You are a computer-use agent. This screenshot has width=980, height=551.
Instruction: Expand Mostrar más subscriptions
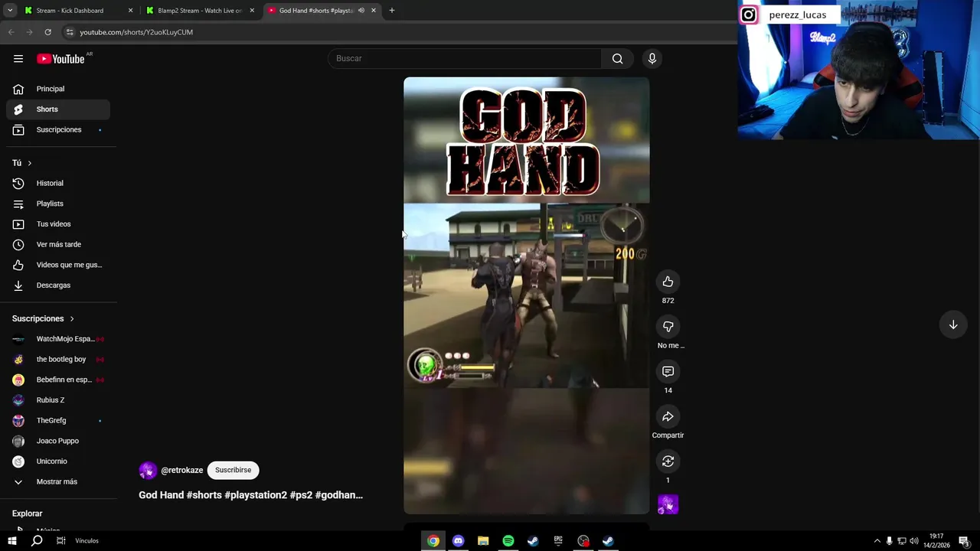coord(58,482)
